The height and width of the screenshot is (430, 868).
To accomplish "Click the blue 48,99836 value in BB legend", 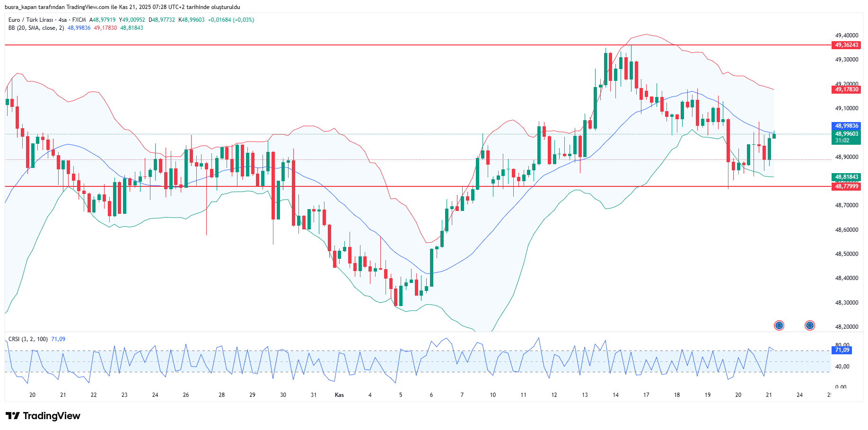I will click(79, 28).
